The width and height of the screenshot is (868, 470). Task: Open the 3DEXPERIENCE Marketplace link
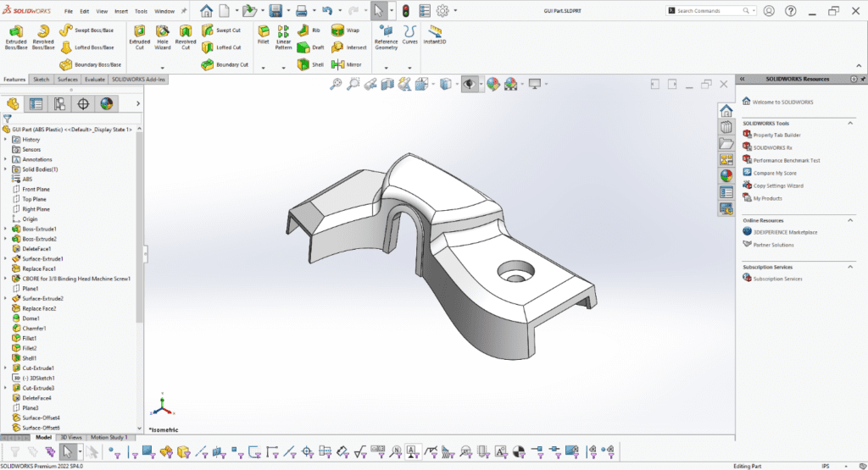(785, 231)
